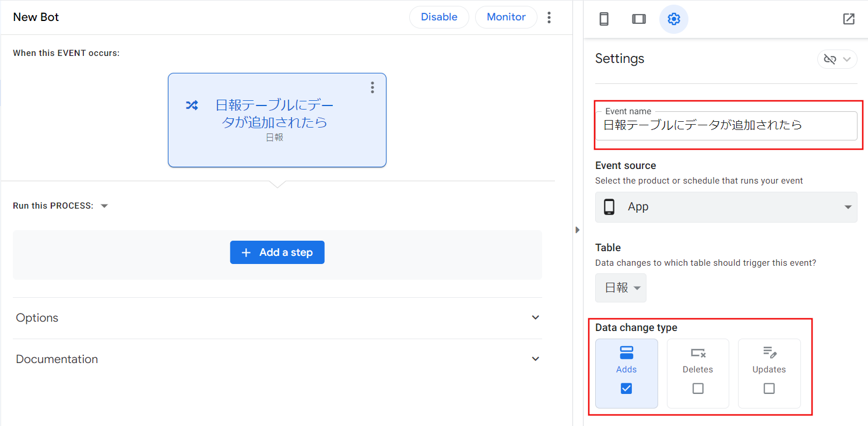Enable the Updates checkbox
868x426 pixels.
769,388
